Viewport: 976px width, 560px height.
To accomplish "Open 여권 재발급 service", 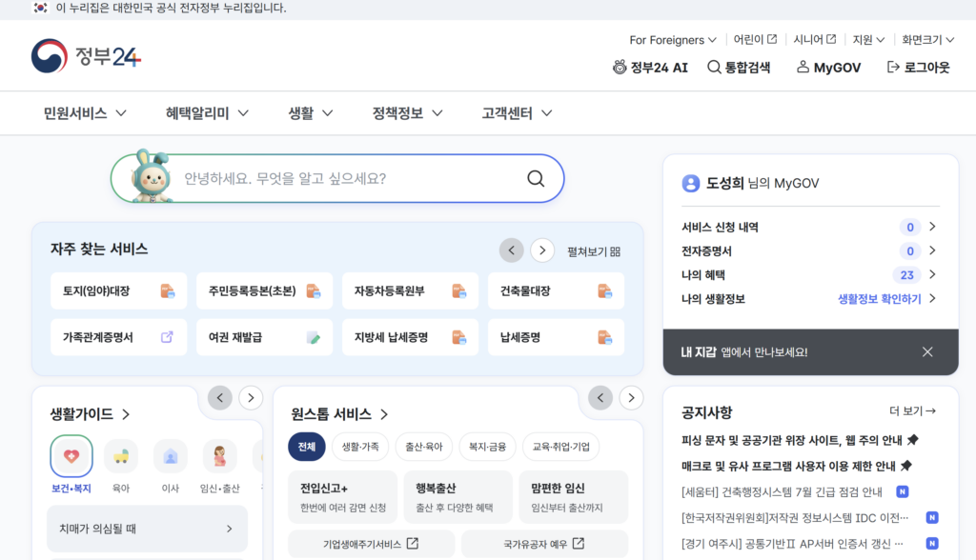I will coord(265,337).
